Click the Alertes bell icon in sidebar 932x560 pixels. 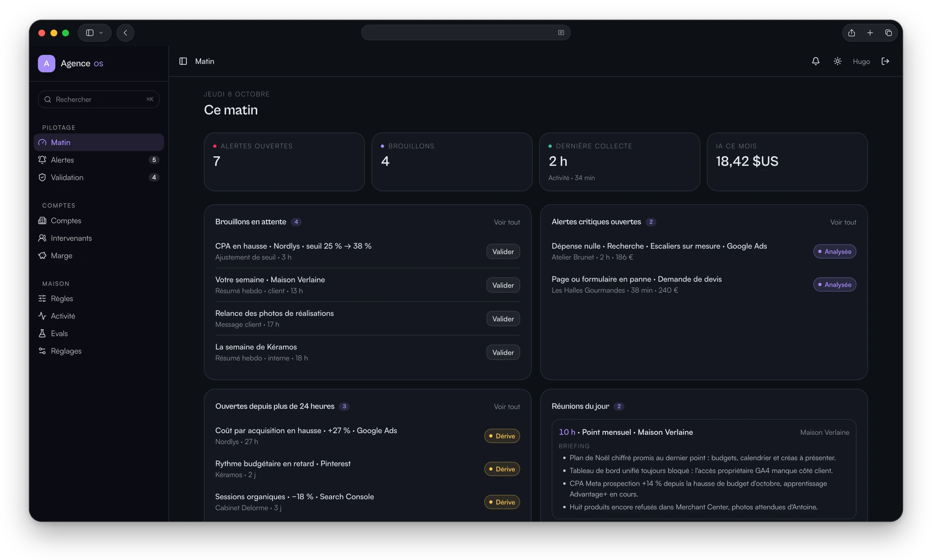pyautogui.click(x=42, y=160)
